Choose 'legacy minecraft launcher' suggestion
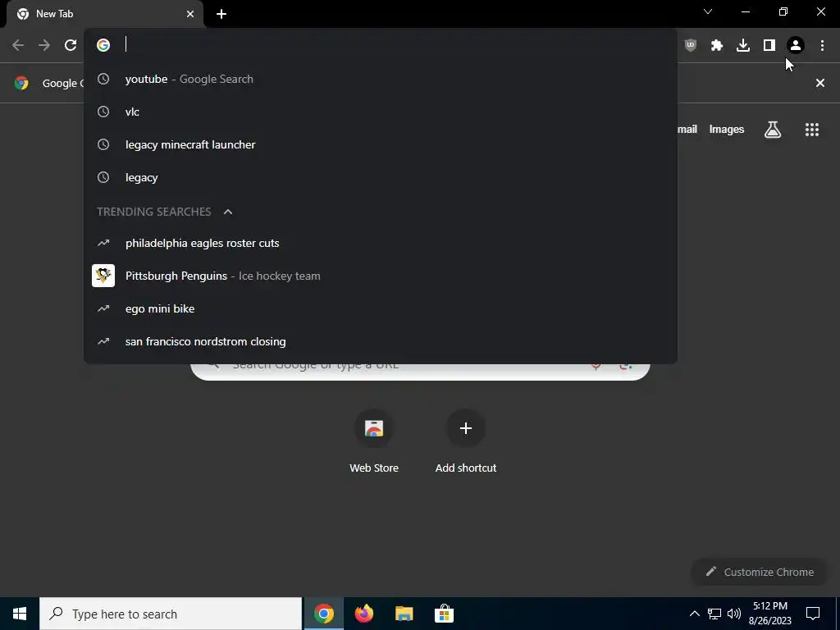The width and height of the screenshot is (840, 630). [x=381, y=144]
